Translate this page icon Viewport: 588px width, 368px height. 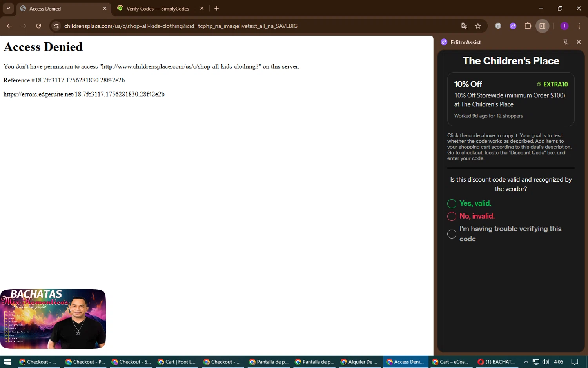(465, 26)
